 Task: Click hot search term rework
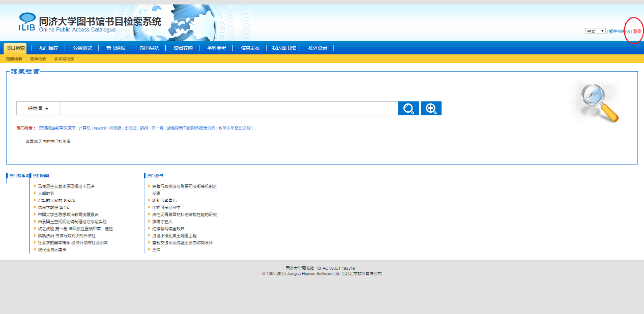[100, 128]
